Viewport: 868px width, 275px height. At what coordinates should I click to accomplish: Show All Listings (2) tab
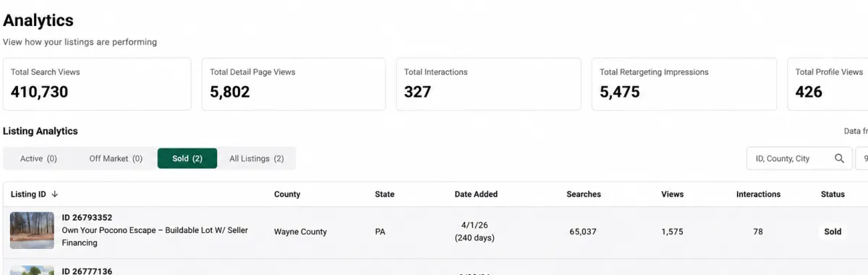click(257, 158)
